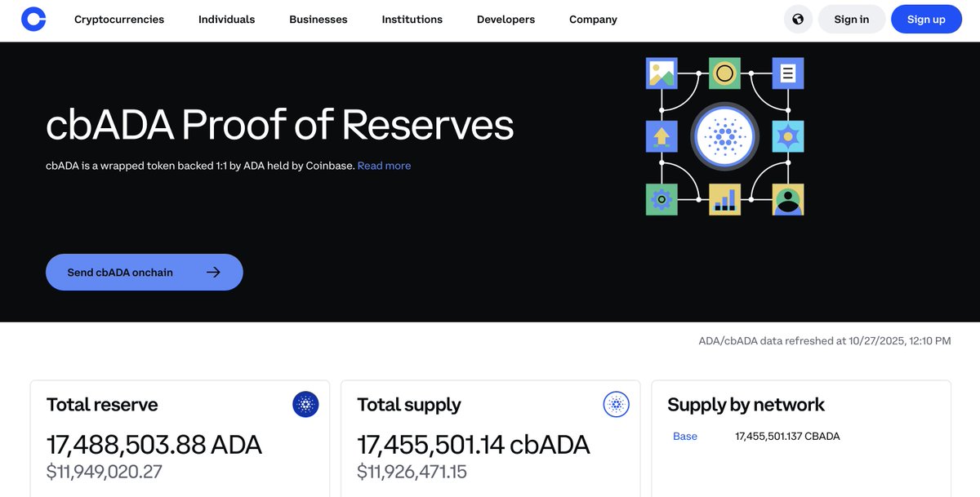The width and height of the screenshot is (980, 497).
Task: Click the arrow icon in Send cbADA onchain
Action: [x=213, y=273]
